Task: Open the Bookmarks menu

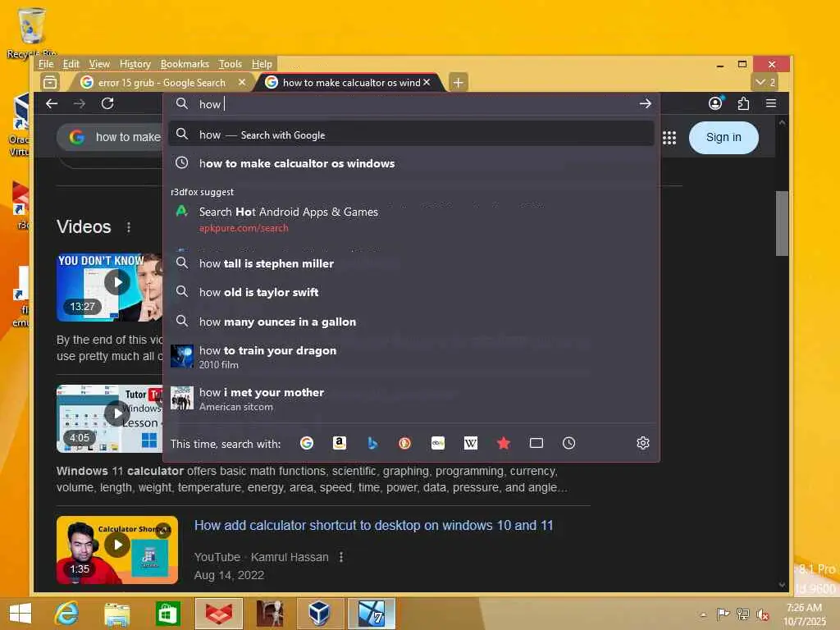Action: coord(185,64)
